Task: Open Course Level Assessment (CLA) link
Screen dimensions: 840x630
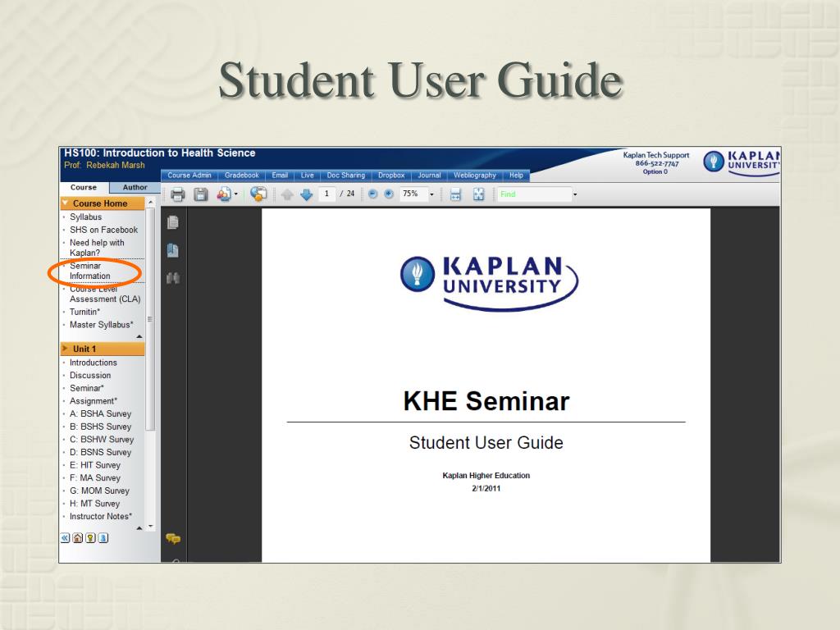Action: tap(105, 294)
